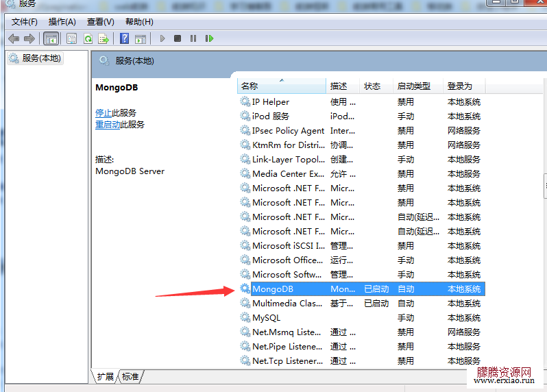This screenshot has height=392, width=547.
Task: Click the gear icon beside Net.Msmq Liste...
Action: pyautogui.click(x=245, y=332)
